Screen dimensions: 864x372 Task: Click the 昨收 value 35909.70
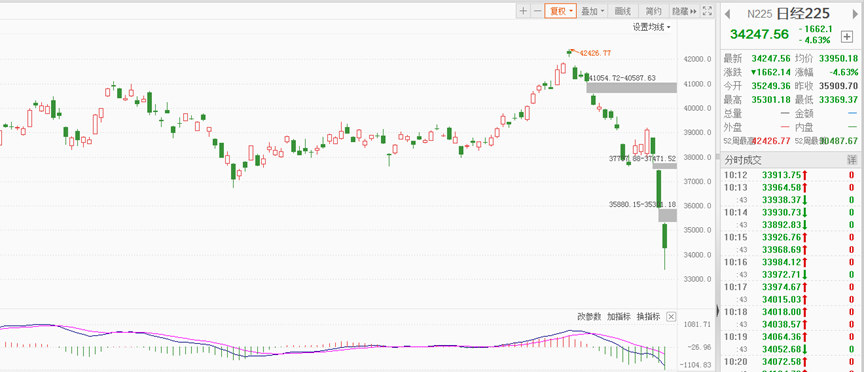838,86
